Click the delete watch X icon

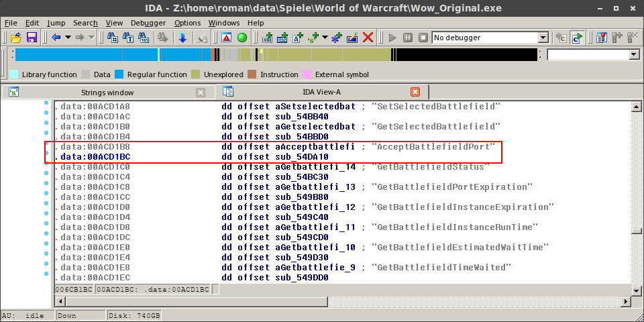[x=633, y=38]
